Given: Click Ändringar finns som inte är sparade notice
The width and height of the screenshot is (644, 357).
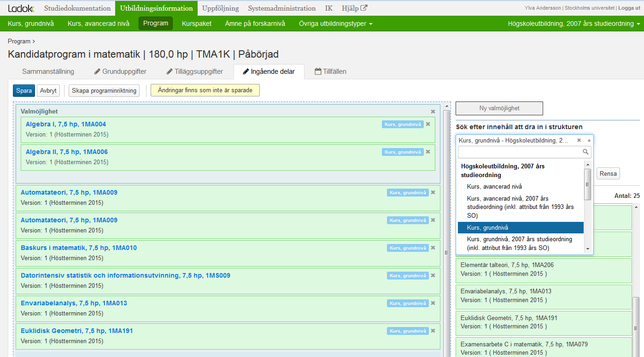Looking at the screenshot, I should coord(205,90).
